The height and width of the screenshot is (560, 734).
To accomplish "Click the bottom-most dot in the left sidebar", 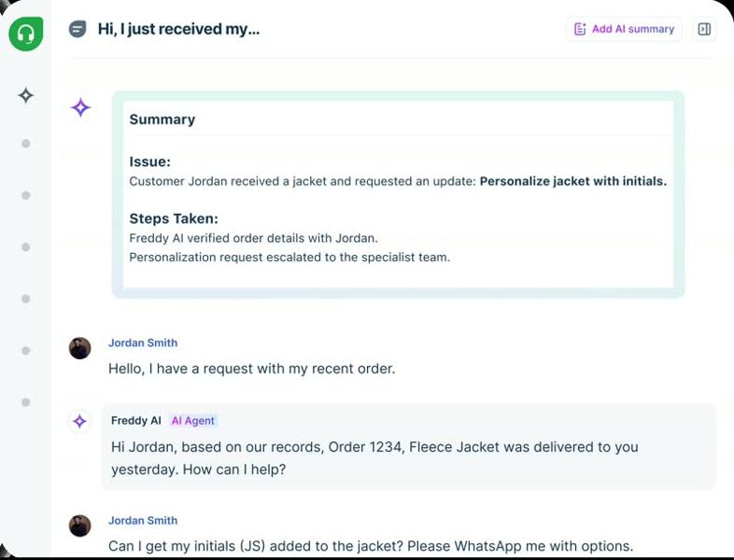I will [26, 402].
